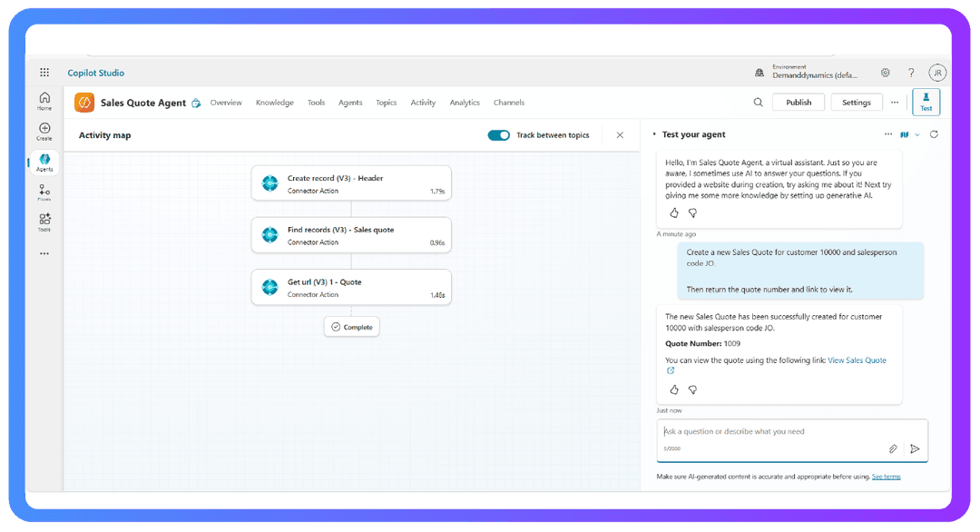The width and height of the screenshot is (980, 532).
Task: Click the search magnifier icon
Action: tap(758, 103)
